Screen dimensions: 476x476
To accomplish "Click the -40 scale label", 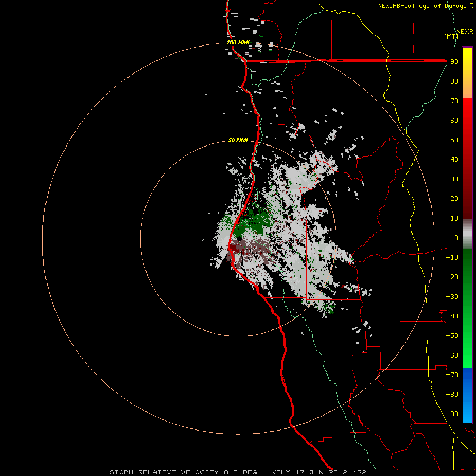I will [x=452, y=316].
